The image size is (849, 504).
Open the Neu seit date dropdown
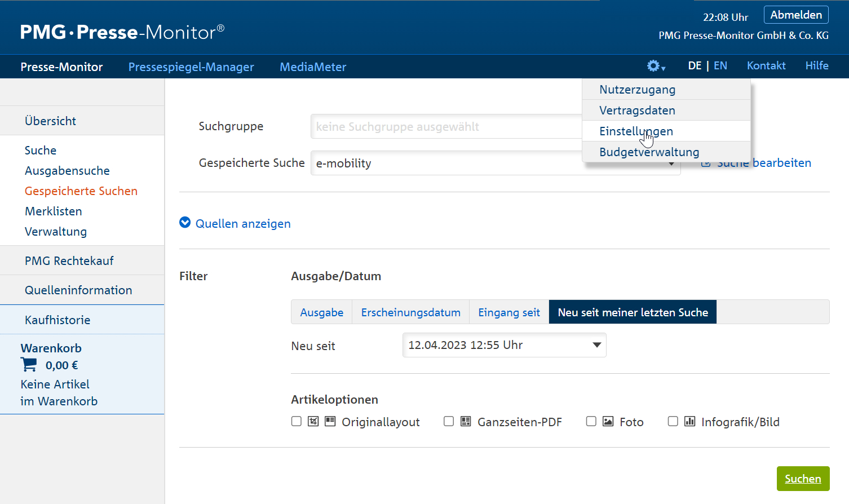point(505,345)
